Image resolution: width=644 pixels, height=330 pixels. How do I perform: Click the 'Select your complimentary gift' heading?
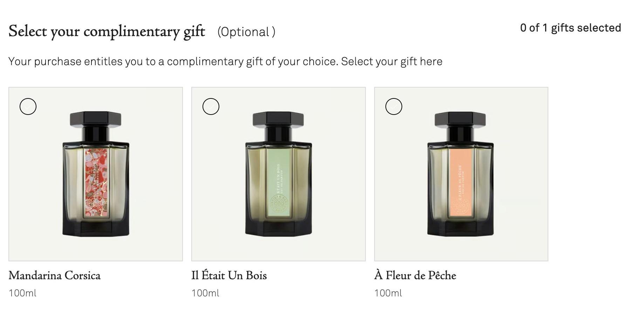(x=107, y=32)
